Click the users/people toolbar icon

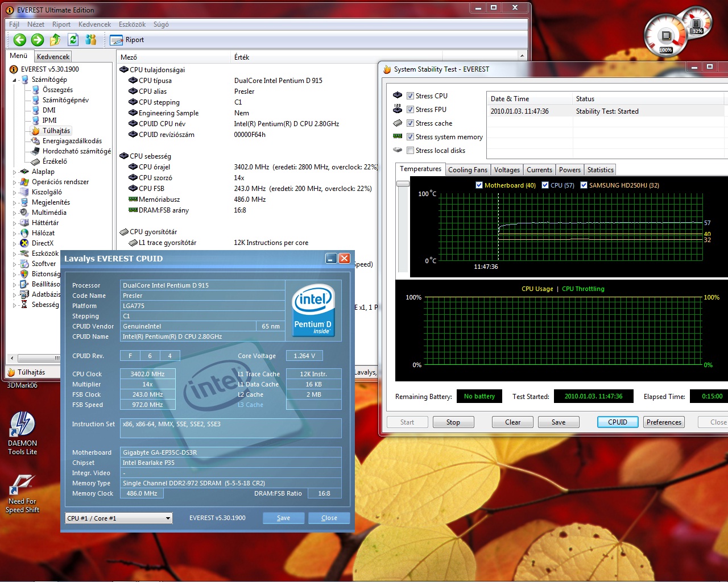91,40
